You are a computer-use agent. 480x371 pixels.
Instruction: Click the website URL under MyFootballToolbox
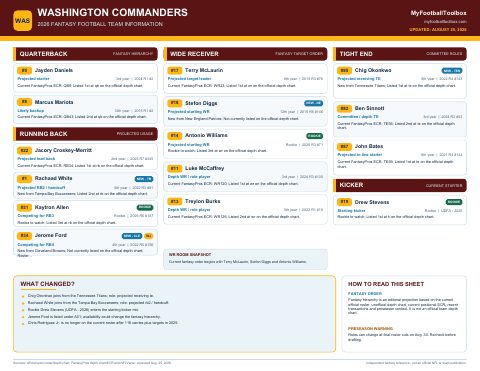(445, 22)
